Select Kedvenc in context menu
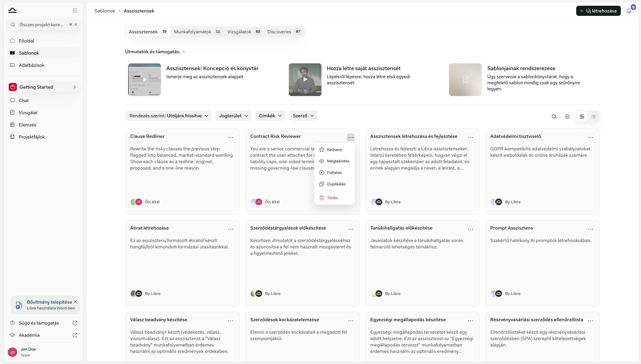The image size is (641, 364). tap(334, 149)
